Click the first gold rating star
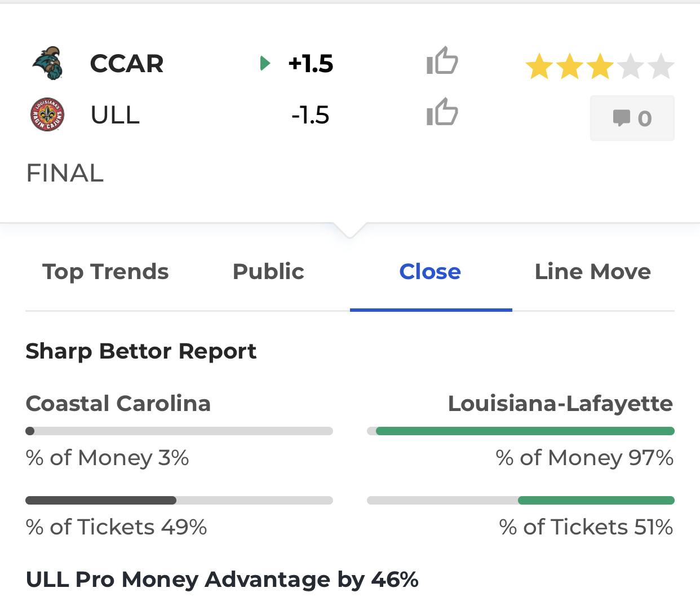Viewport: 700px width, 601px height. coord(539,67)
